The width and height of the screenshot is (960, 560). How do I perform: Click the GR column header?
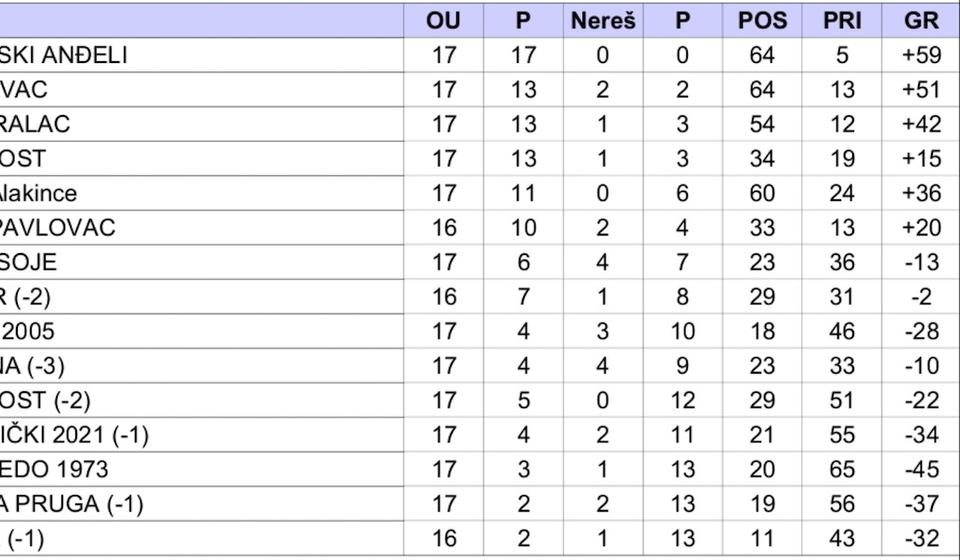pyautogui.click(x=921, y=20)
